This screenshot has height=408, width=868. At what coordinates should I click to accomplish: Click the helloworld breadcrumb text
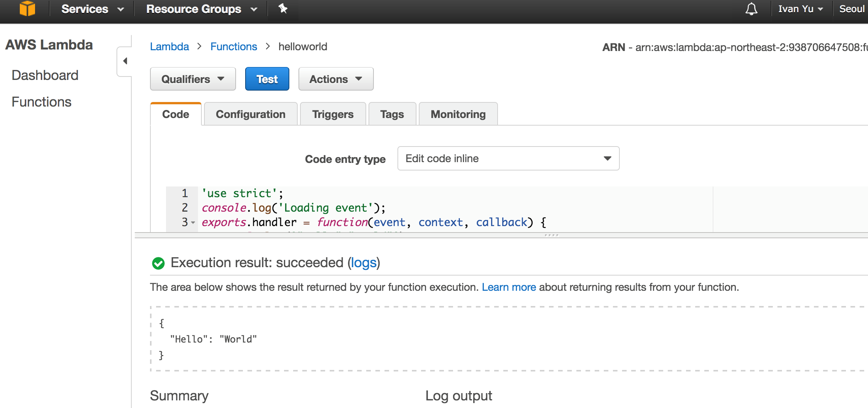coord(303,46)
